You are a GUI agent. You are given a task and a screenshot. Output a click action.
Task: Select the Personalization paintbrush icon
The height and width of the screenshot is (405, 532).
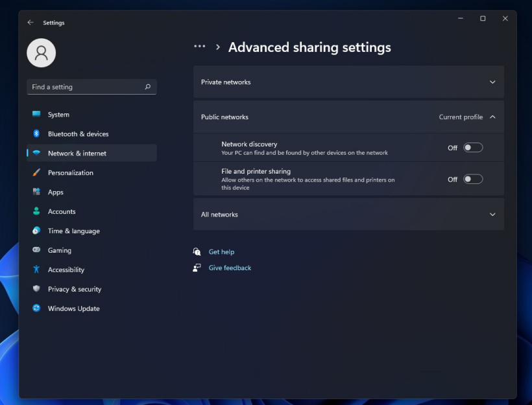pos(36,173)
